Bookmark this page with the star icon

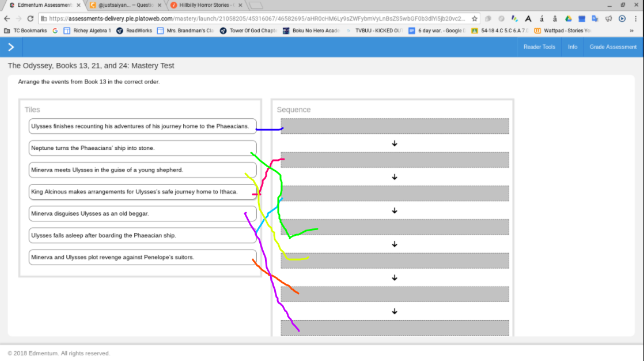point(475,18)
